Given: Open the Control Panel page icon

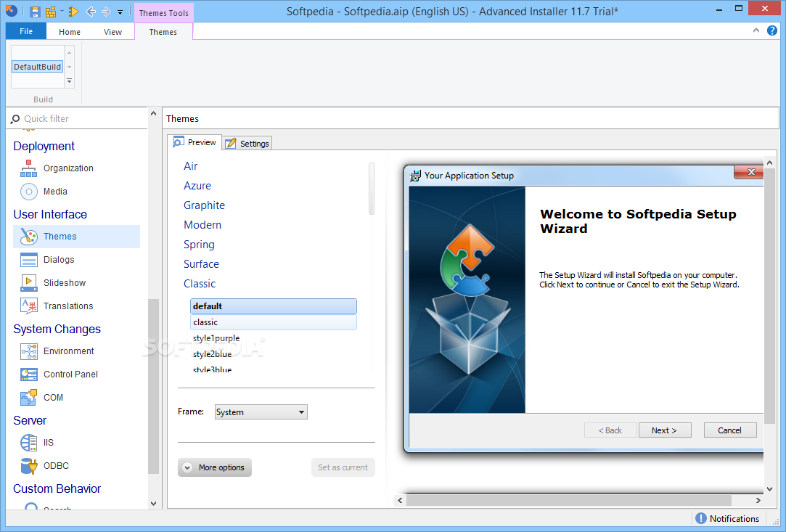Looking at the screenshot, I should [28, 374].
